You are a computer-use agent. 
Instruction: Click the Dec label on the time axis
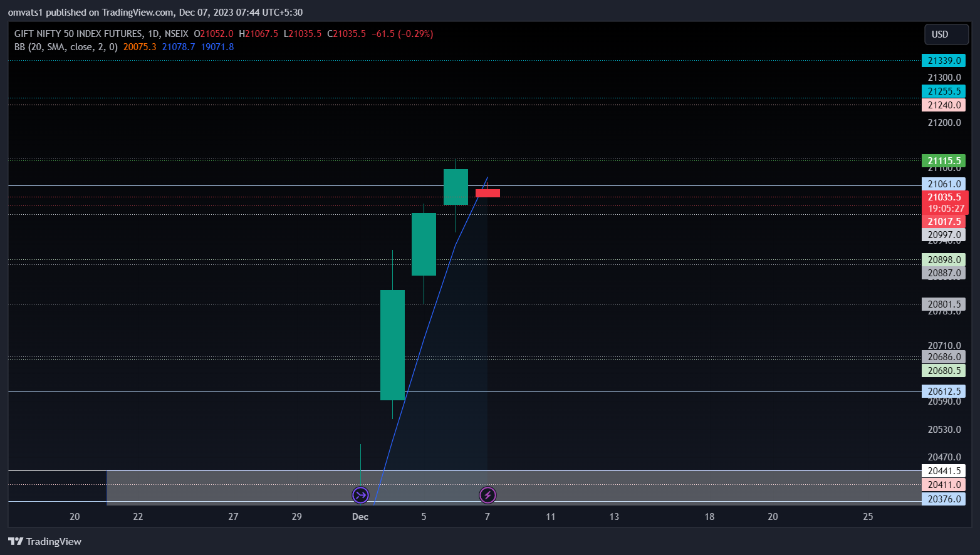pos(360,517)
